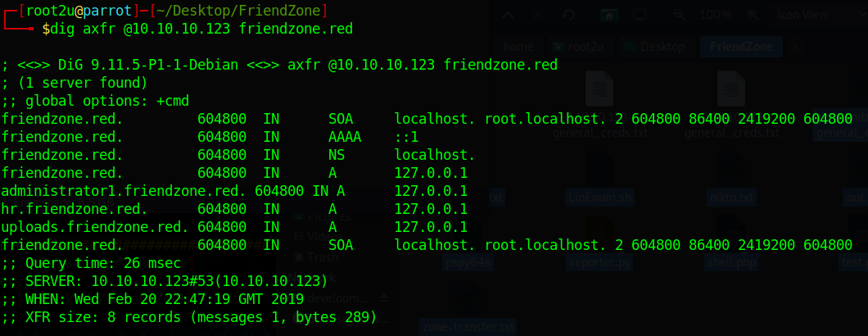Open the home folder icon in toolbar
This screenshot has height=336, width=868.
[609, 15]
